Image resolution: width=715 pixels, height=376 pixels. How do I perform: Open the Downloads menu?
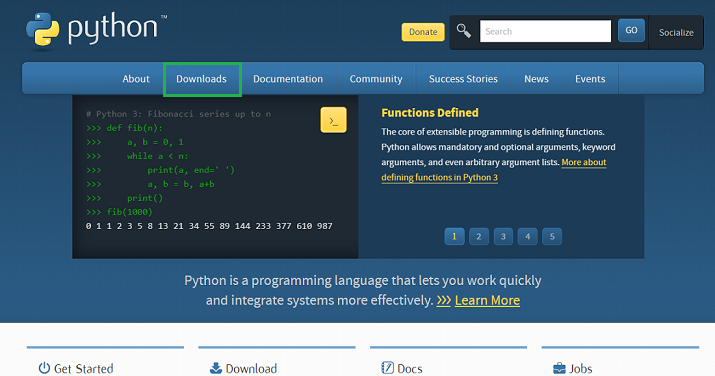point(202,79)
